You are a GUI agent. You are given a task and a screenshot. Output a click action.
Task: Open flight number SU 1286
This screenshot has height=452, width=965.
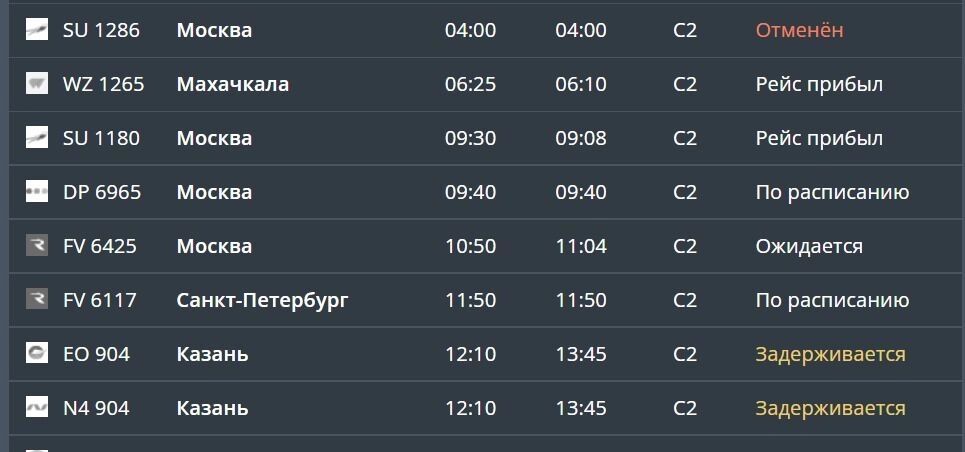coord(101,30)
